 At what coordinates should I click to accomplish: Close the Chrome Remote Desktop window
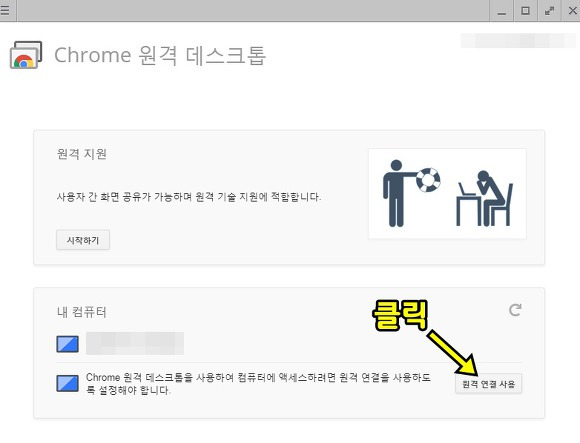coord(572,11)
